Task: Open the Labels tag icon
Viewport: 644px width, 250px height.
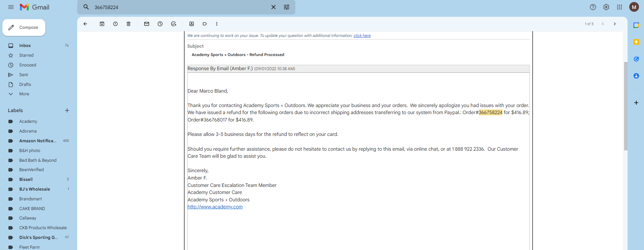Action: click(205, 24)
